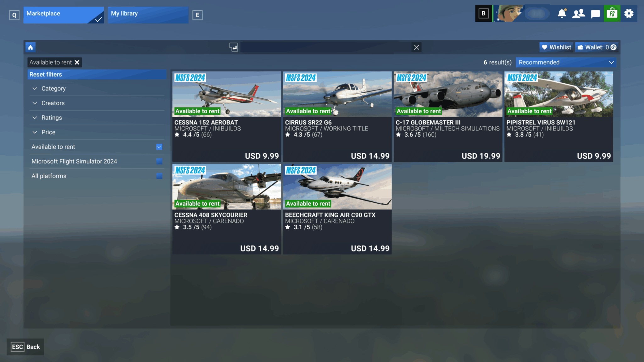Screen dimensions: 644x362
Task: Uncheck the Available to rent checkbox
Action: (159, 147)
